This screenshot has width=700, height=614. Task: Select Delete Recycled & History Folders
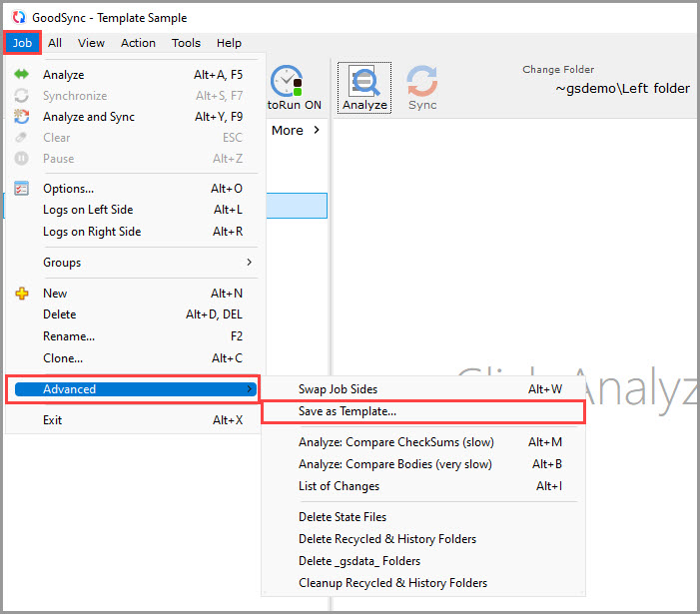click(422, 538)
